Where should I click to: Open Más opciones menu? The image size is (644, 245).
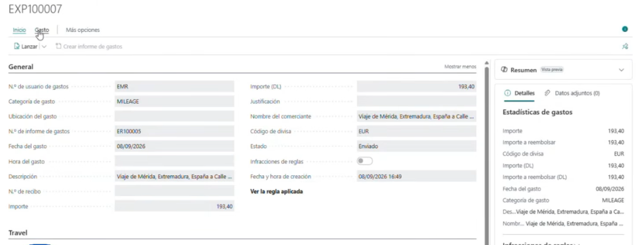point(82,30)
